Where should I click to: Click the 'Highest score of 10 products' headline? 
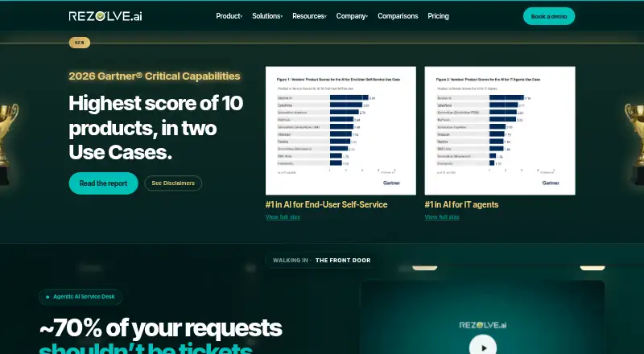tap(156, 128)
